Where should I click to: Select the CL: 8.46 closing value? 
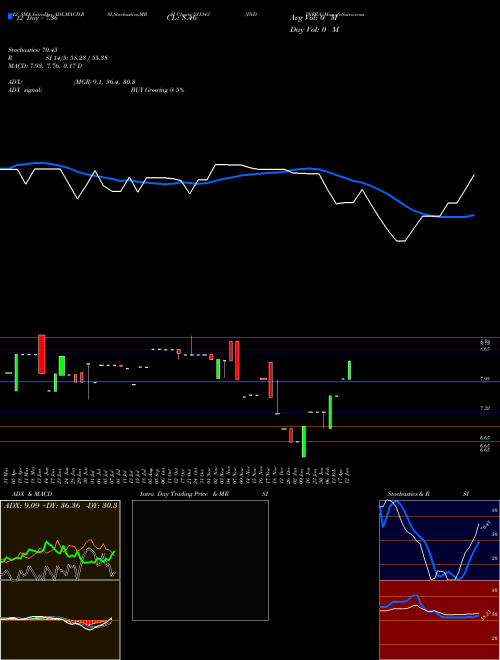182,19
